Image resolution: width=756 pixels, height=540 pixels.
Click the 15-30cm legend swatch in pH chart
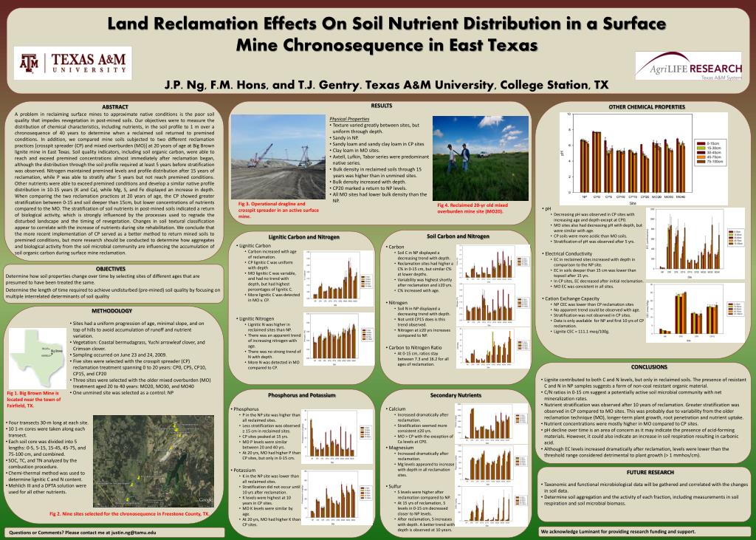coord(700,148)
